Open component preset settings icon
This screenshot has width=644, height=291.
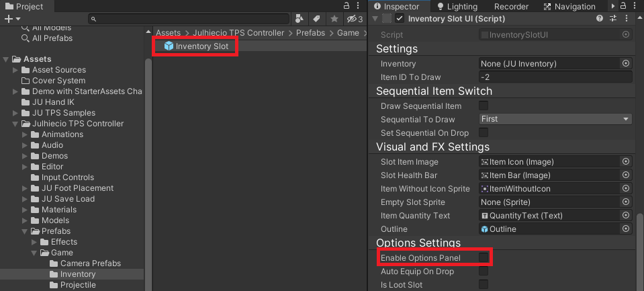click(x=612, y=19)
